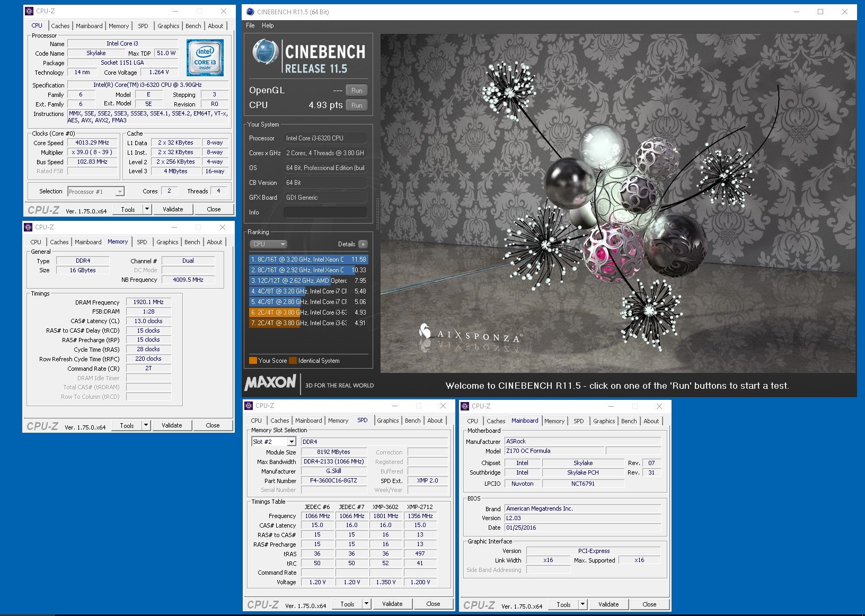The height and width of the screenshot is (616, 865).
Task: Click the Core Speed value 4013.29 MHz
Action: (92, 143)
